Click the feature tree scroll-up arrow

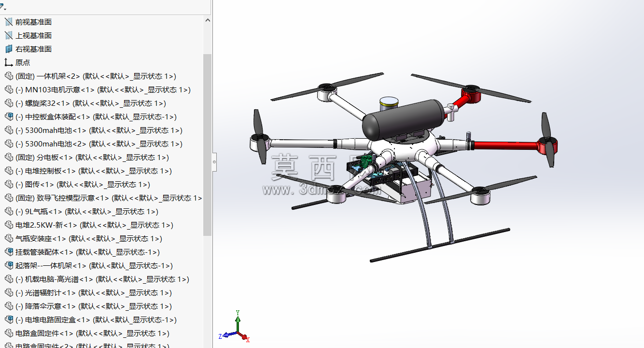[208, 21]
